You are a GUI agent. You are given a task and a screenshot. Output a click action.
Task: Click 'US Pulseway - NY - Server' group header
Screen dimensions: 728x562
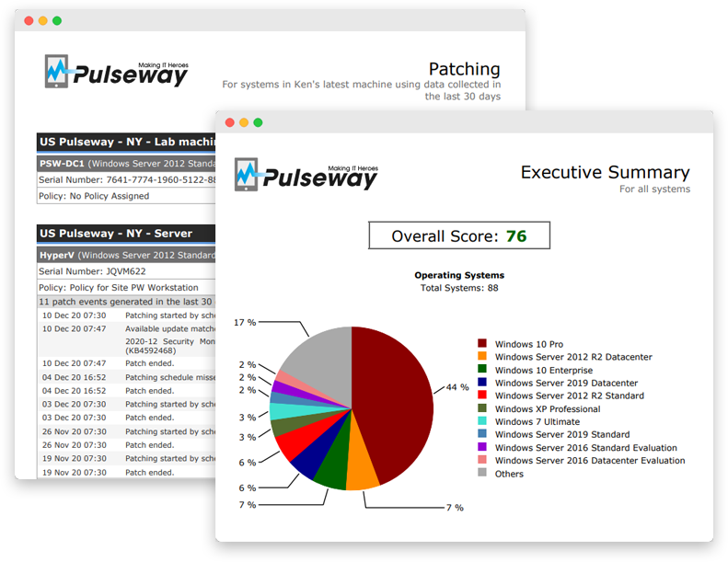click(x=126, y=234)
